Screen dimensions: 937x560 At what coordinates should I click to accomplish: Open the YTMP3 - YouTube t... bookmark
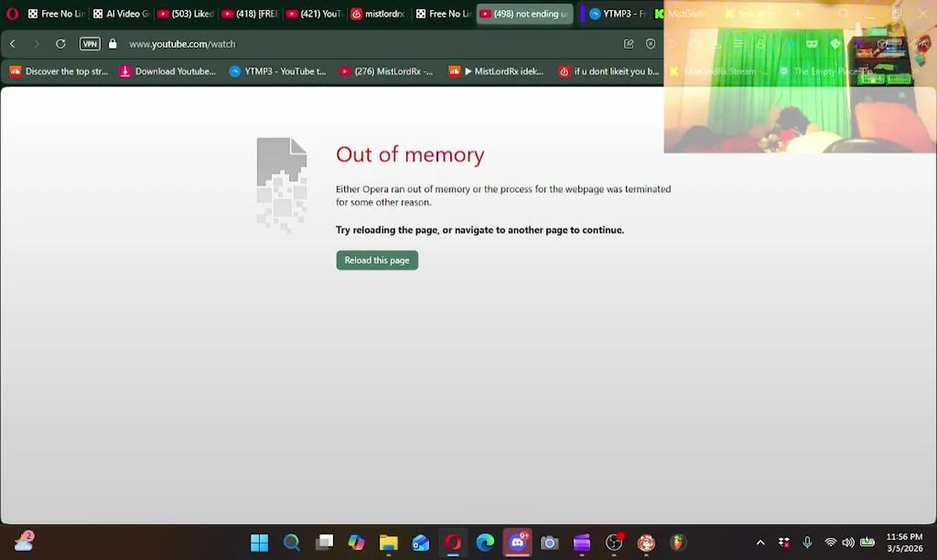point(278,71)
